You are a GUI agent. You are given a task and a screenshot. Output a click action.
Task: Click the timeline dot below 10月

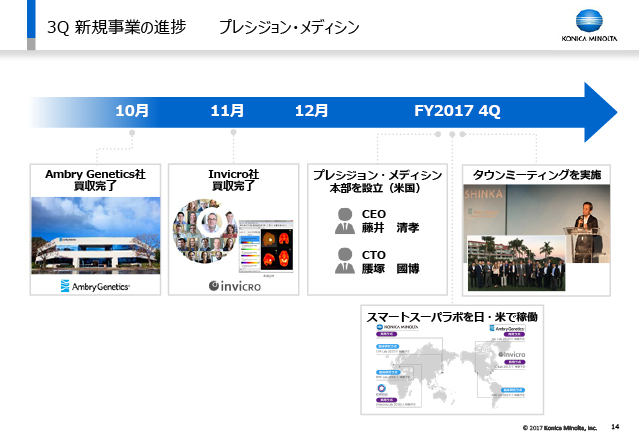pos(132,133)
